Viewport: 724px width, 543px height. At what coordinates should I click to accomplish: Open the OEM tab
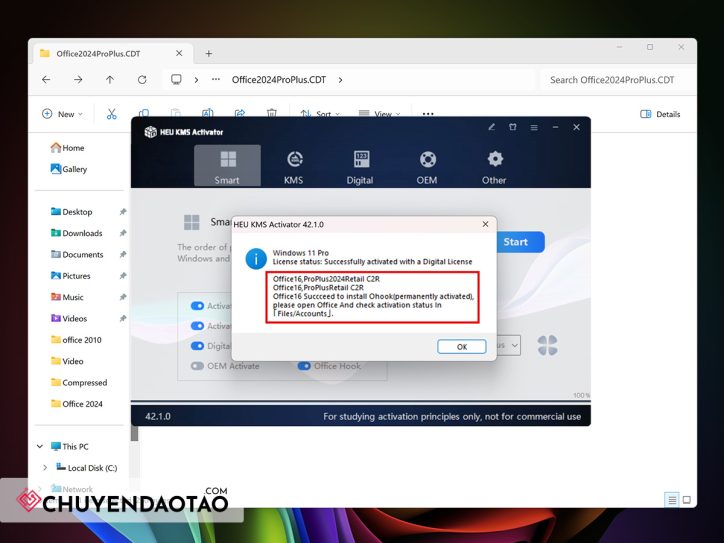point(427,166)
